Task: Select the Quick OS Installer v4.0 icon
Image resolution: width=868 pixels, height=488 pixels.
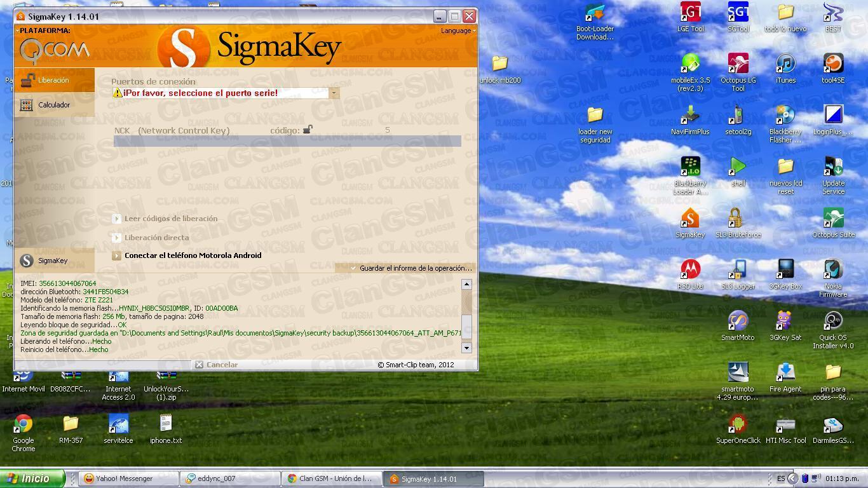Action: tap(833, 330)
